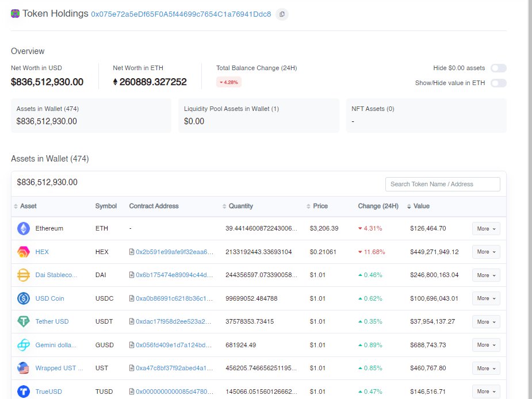
Task: Open UST contract address 0xa47c8bf37f92abed4a1
Action: coord(174,368)
